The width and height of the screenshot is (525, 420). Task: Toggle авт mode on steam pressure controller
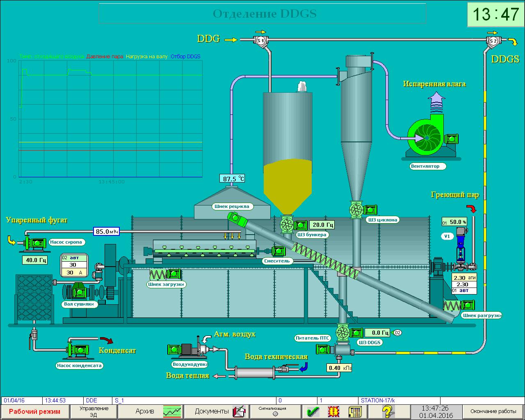coord(464,290)
